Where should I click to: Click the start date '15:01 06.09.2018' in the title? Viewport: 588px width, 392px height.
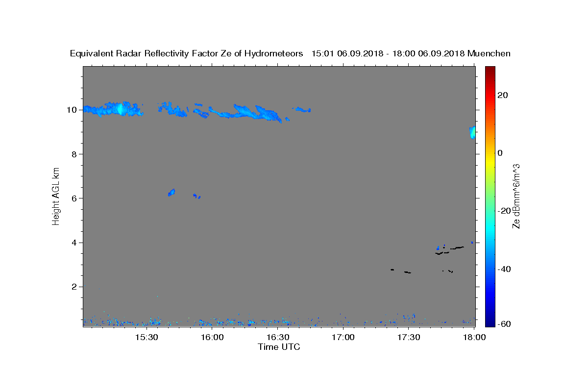coord(346,53)
